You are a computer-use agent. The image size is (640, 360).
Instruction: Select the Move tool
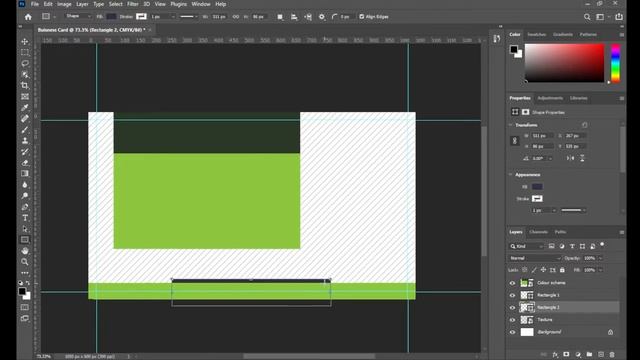point(25,42)
